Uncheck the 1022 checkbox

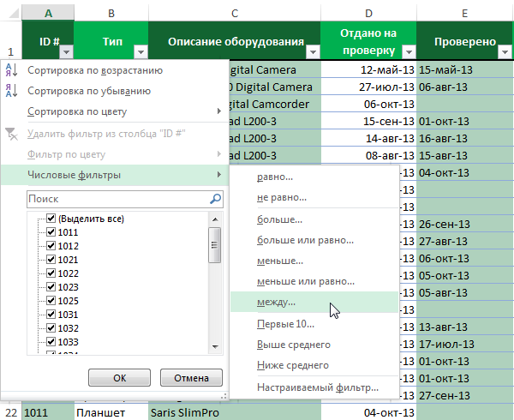(51, 273)
